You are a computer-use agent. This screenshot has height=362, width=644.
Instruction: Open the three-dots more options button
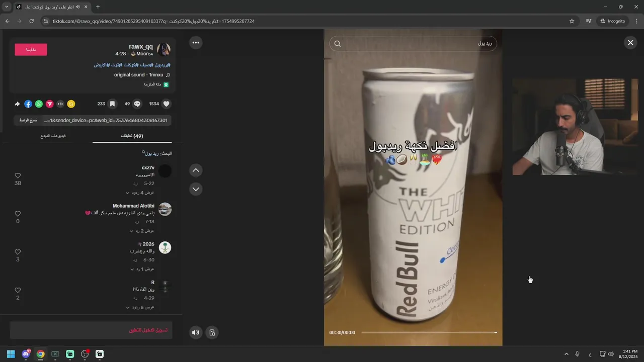tap(196, 43)
